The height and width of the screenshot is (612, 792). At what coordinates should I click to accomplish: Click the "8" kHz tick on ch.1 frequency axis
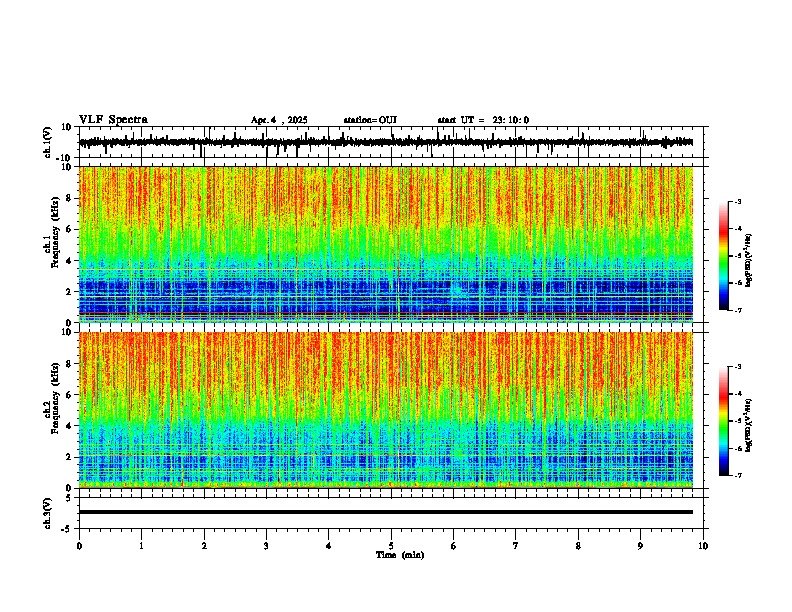tap(70, 198)
